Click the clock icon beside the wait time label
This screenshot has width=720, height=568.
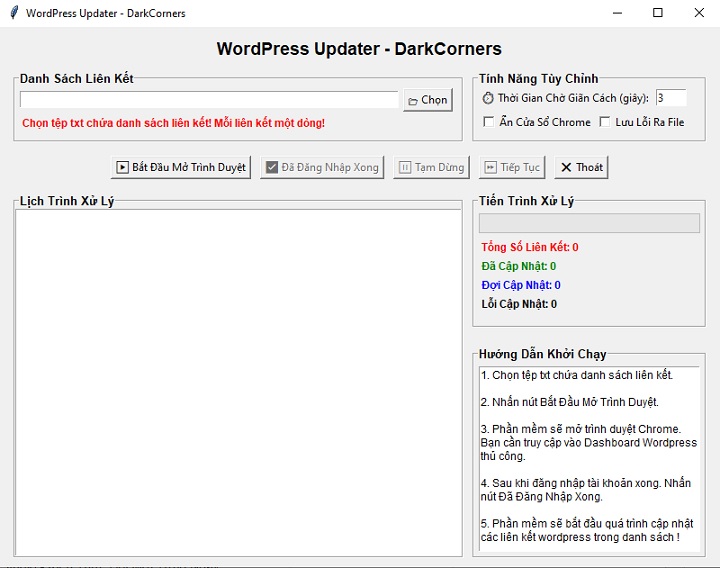tap(487, 98)
